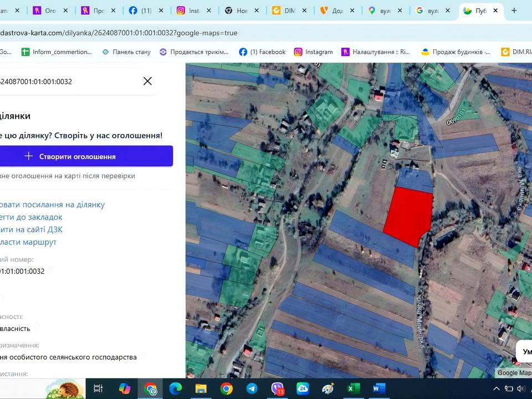Open the на сайті ДЗК link
This screenshot has width=532, height=399.
31,229
